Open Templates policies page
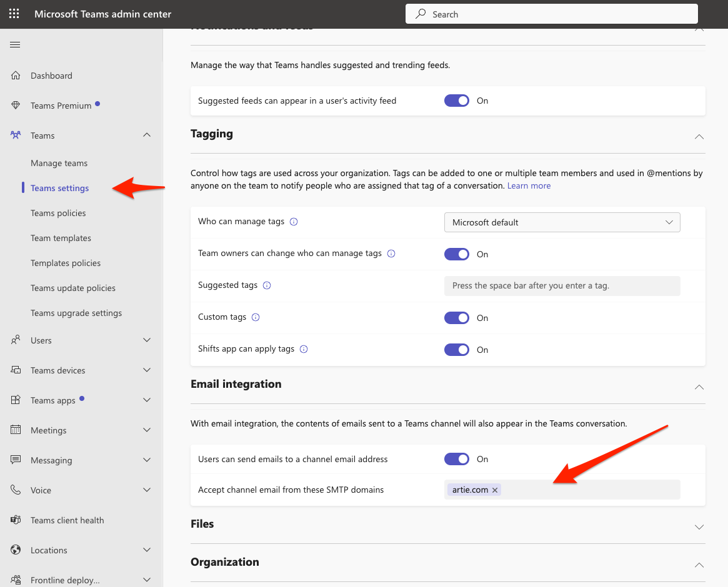Screen dimensions: 728x587 coord(66,263)
